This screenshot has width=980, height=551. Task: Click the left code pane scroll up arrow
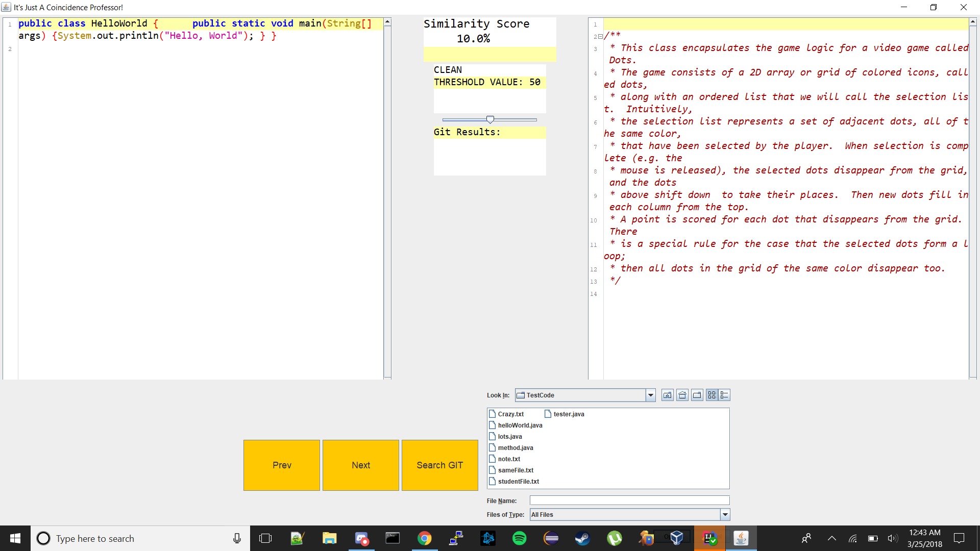pyautogui.click(x=387, y=22)
